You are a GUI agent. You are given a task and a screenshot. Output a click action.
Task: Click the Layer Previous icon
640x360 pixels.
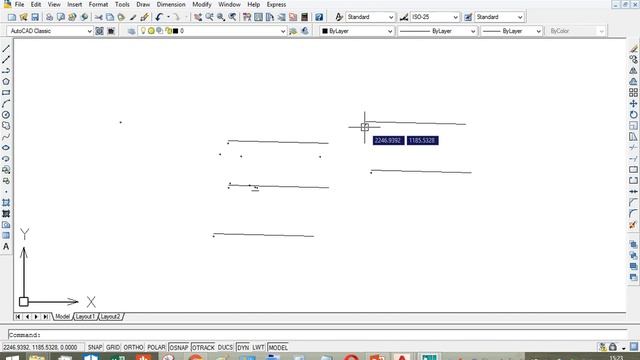[x=304, y=31]
